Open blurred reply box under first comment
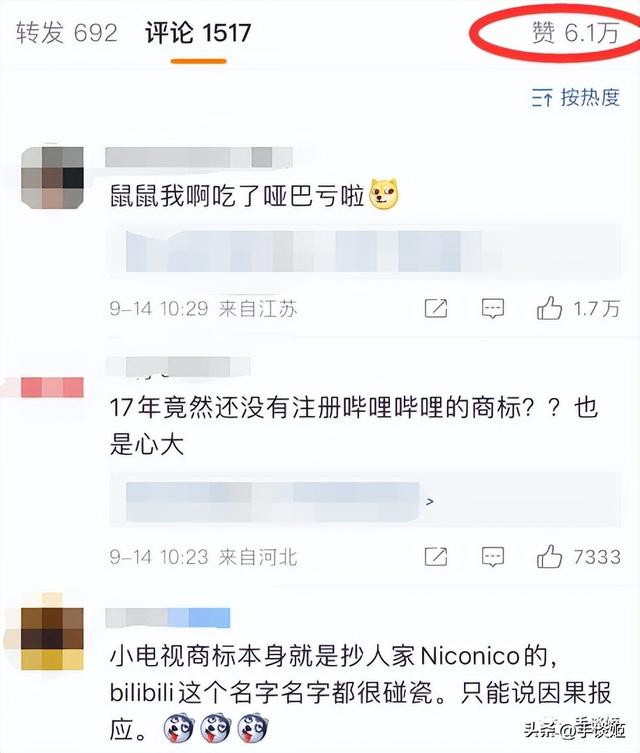The image size is (640, 753). [x=365, y=251]
